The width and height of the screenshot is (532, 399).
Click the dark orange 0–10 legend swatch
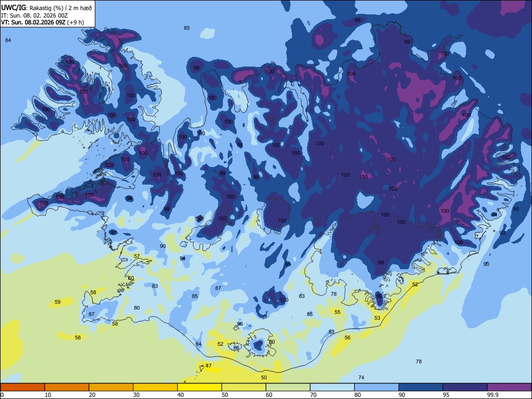(22, 387)
